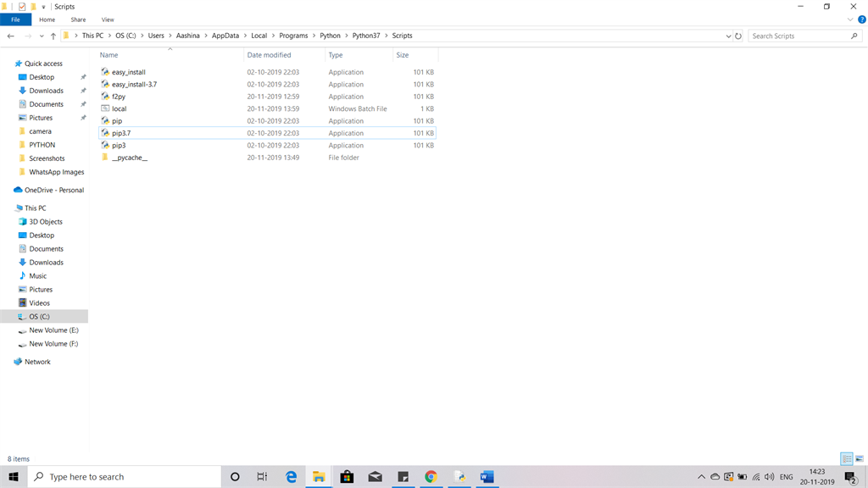Sort by Type column header
Image resolution: width=868 pixels, height=488 pixels.
[336, 55]
